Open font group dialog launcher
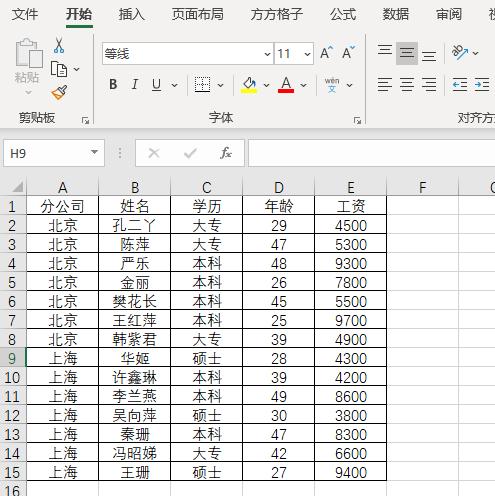The width and height of the screenshot is (495, 496). point(357,120)
